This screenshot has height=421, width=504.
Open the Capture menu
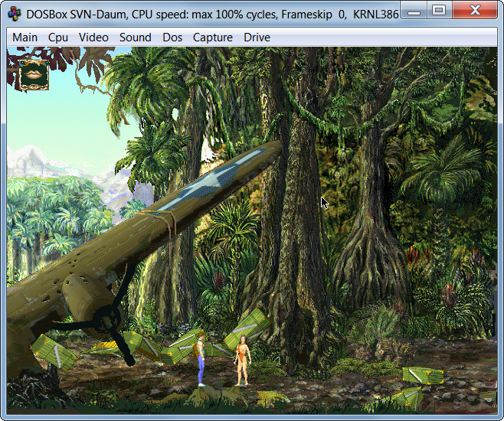[213, 38]
